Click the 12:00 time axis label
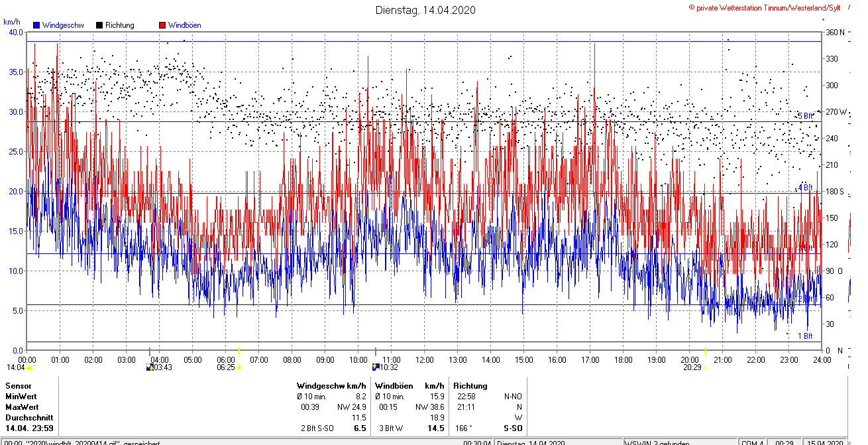The width and height of the screenshot is (868, 445). coord(425,359)
